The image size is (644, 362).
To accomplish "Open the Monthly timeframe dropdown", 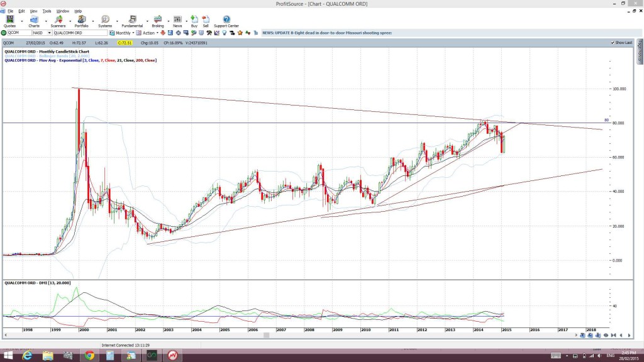I will [x=133, y=33].
